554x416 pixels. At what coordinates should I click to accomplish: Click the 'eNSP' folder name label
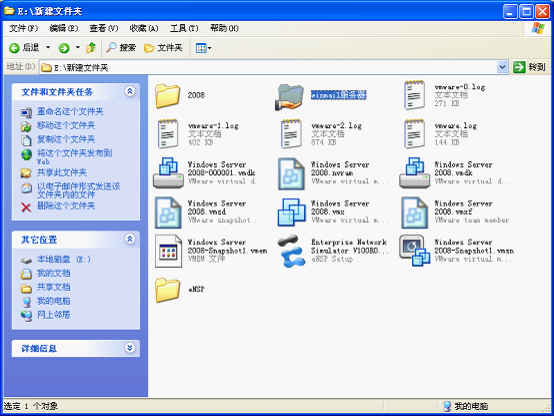[x=196, y=289]
